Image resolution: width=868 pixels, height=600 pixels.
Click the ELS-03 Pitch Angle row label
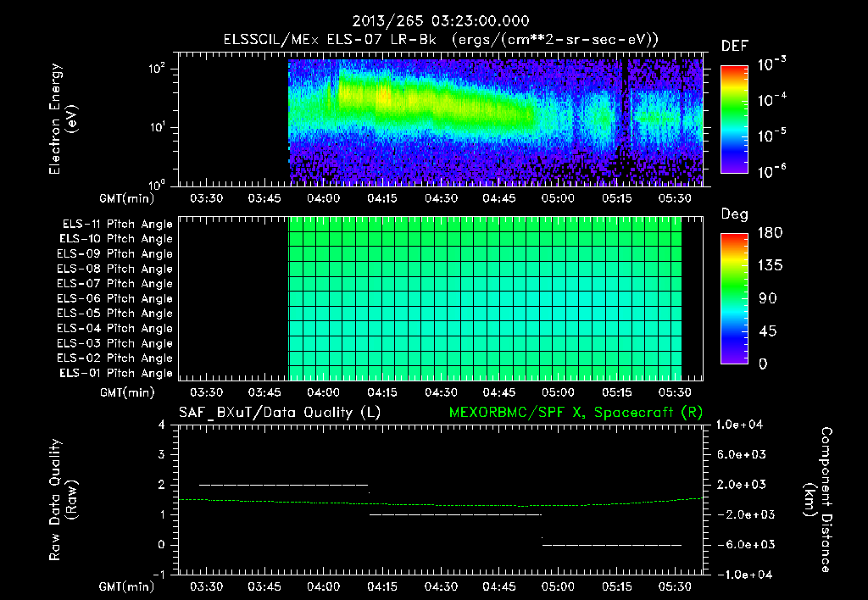pyautogui.click(x=114, y=344)
